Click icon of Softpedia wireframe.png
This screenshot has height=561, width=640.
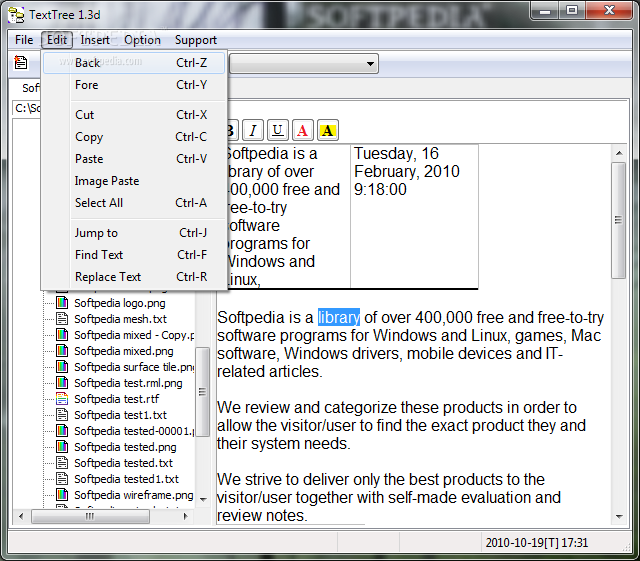(62, 495)
